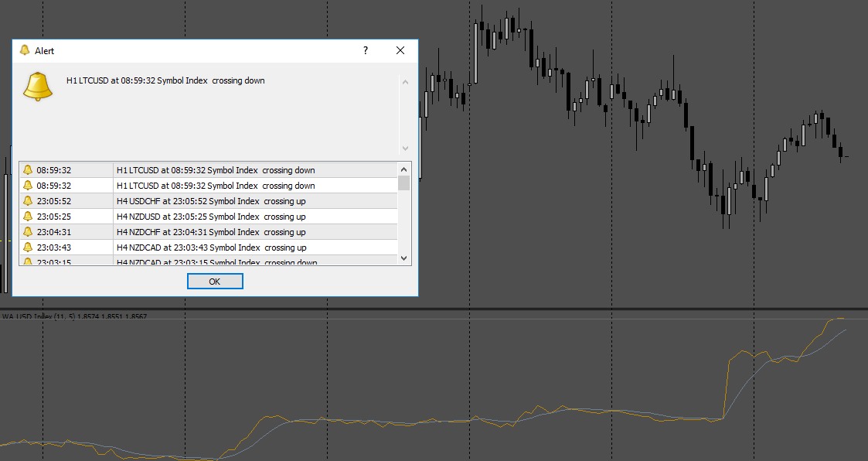The image size is (868, 461).
Task: Click the bell icon beside the 23:03:43 alert
Action: pos(28,248)
